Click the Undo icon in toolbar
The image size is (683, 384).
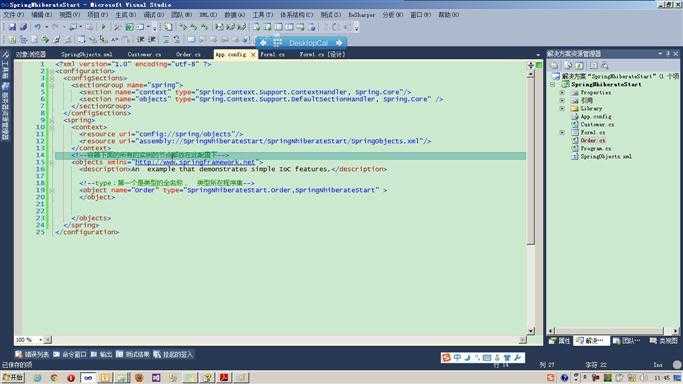pos(38,27)
